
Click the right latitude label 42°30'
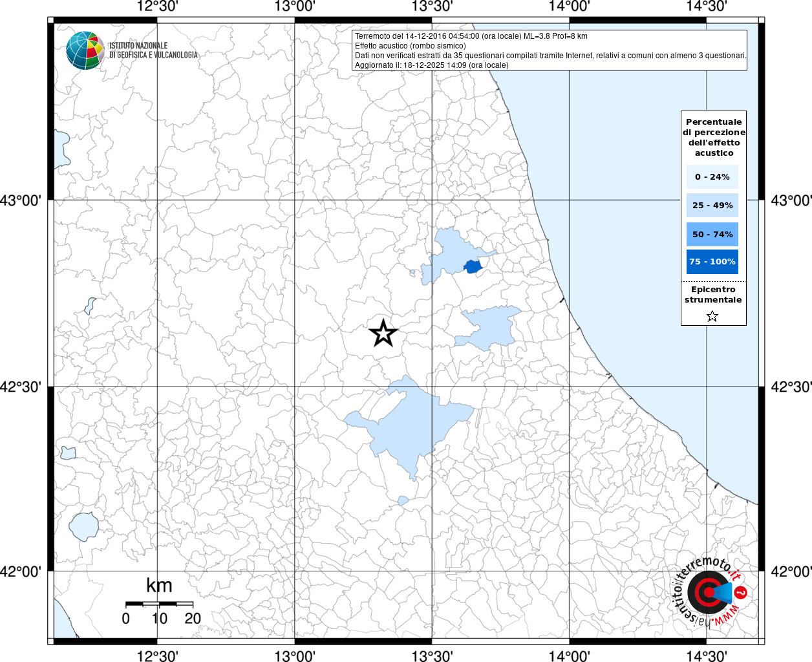[791, 387]
